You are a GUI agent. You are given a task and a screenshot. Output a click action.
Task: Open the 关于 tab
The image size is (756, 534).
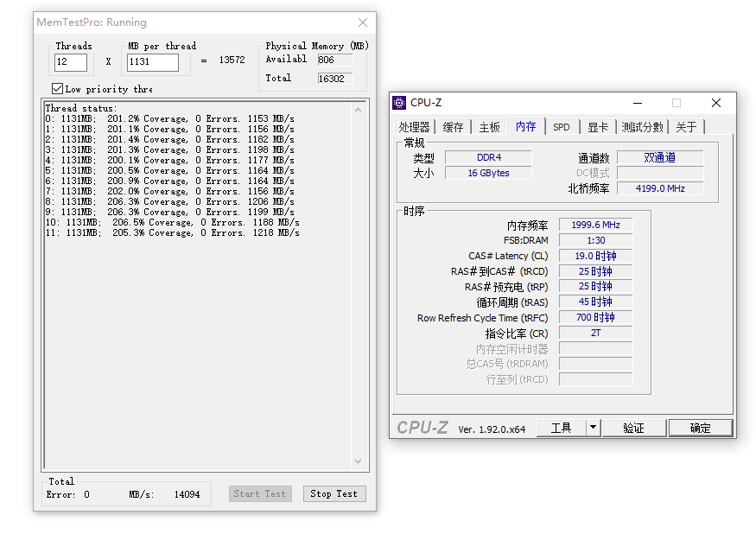686,127
